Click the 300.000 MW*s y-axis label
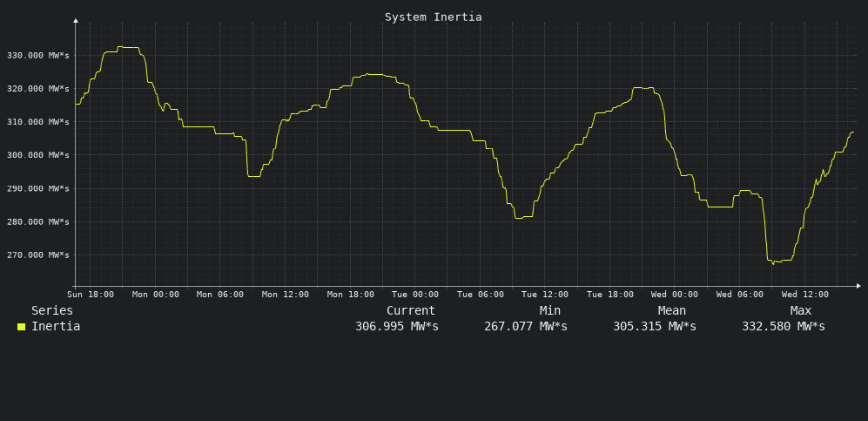This screenshot has height=421, width=868. (x=38, y=155)
